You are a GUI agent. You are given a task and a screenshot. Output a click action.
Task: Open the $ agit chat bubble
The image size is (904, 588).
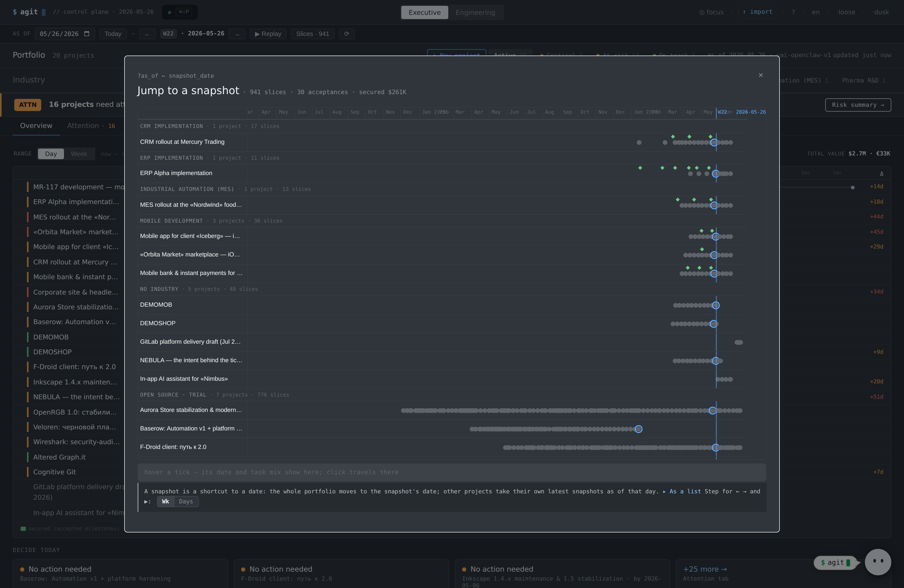(836, 563)
